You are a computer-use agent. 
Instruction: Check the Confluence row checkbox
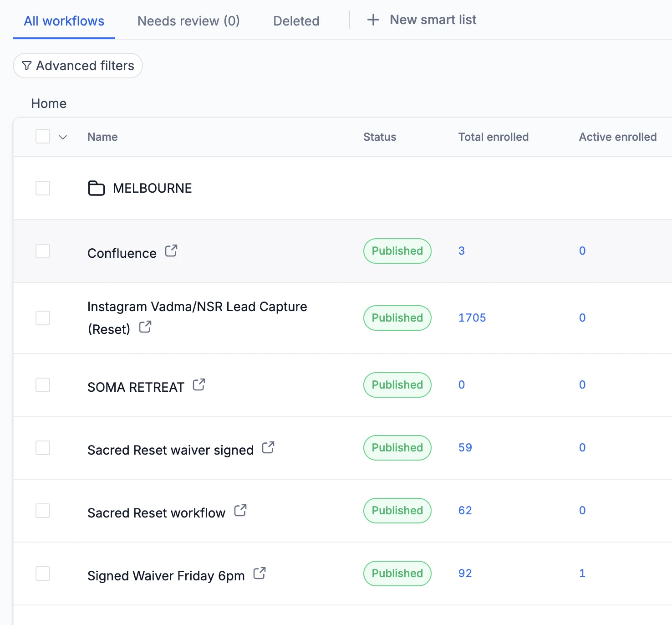[x=43, y=251]
